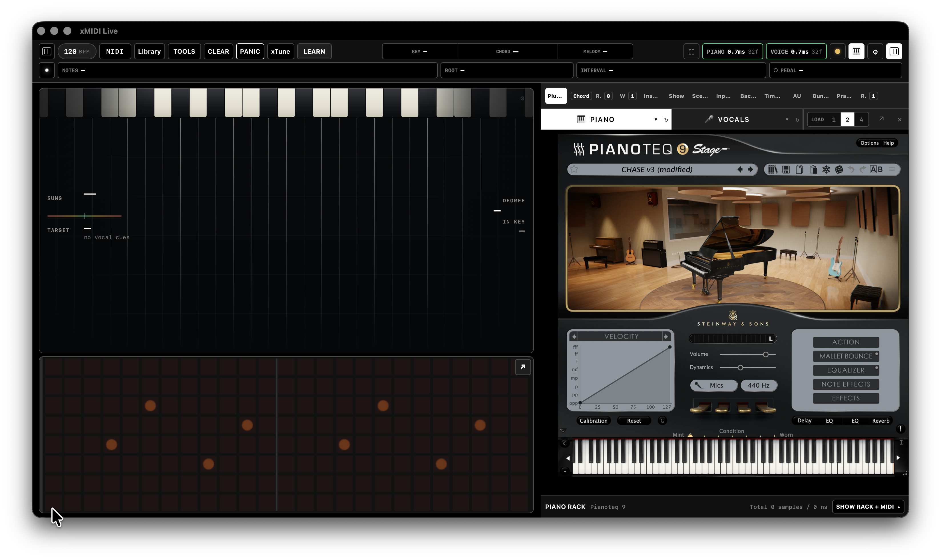941x560 pixels.
Task: Go to next Pianoteq preset arrow
Action: pyautogui.click(x=750, y=170)
